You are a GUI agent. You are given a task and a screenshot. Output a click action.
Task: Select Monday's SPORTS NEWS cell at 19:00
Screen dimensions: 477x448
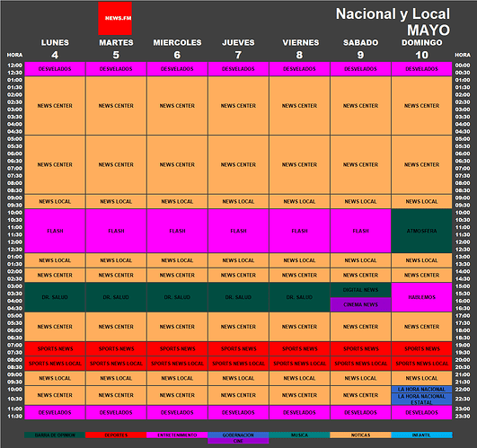coord(55,348)
